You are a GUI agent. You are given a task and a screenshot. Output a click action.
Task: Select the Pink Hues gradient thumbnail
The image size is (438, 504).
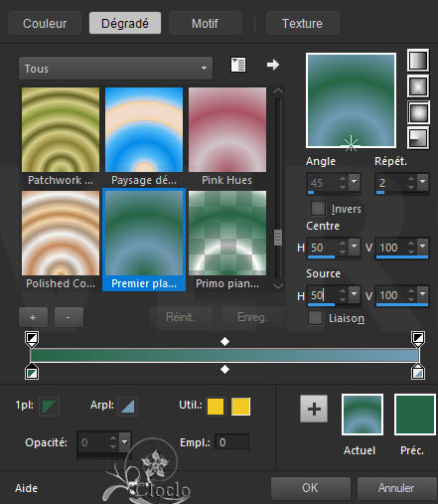click(x=227, y=136)
